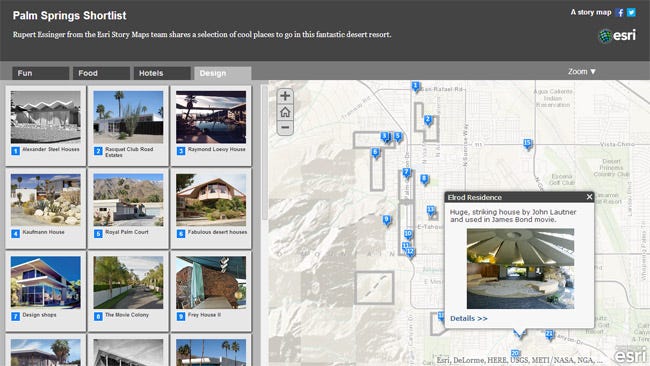Zoom in on the map
The width and height of the screenshot is (650, 366).
tap(285, 96)
